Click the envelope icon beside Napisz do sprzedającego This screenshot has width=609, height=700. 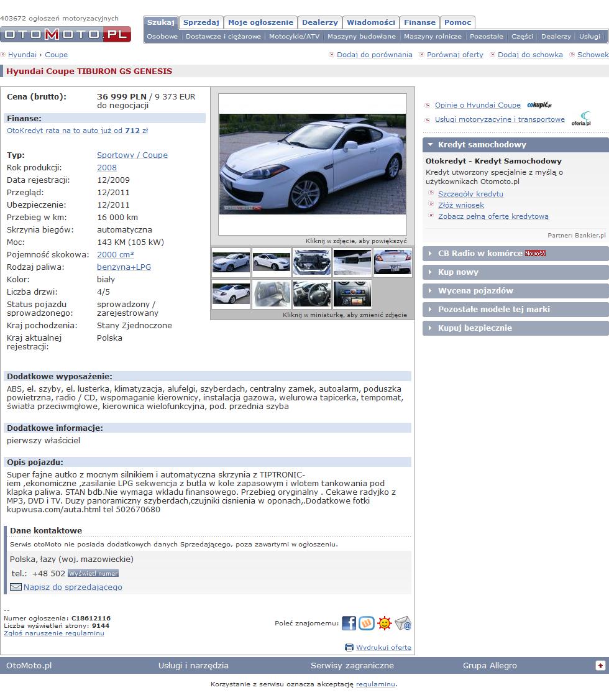click(x=16, y=587)
